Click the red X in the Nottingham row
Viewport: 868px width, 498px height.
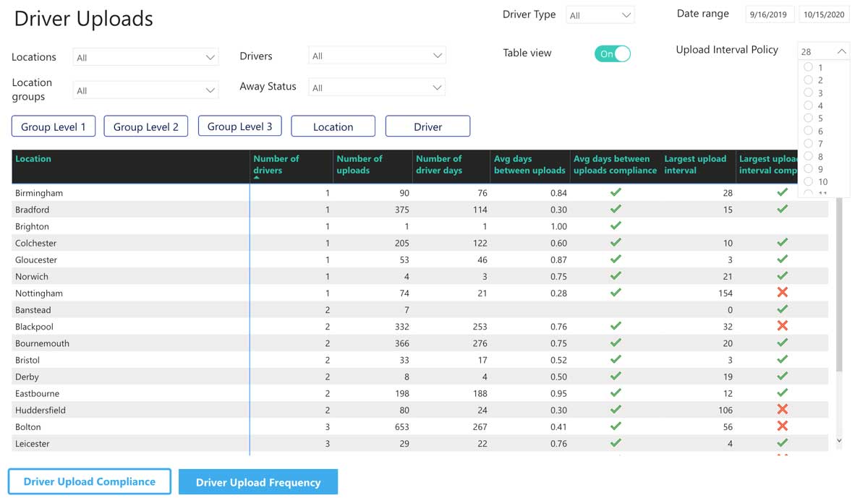(x=782, y=292)
